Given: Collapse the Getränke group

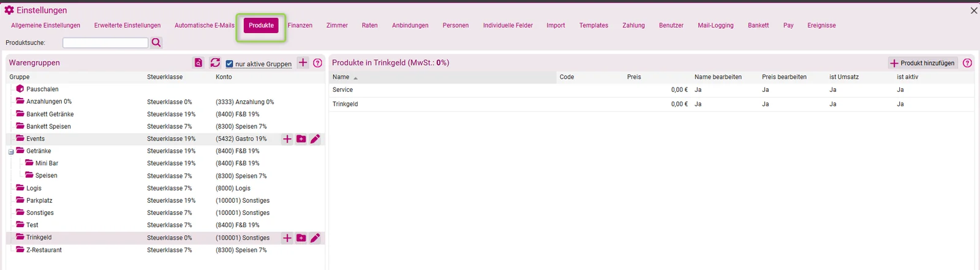Looking at the screenshot, I should 11,152.
